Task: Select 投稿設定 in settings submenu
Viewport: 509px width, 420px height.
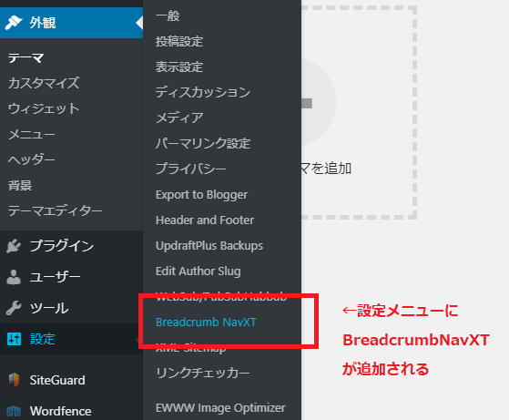Action: pos(179,41)
